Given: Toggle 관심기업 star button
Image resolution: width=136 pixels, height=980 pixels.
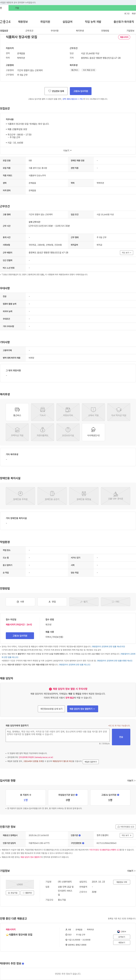Looking at the screenshot, I should pos(13,893).
